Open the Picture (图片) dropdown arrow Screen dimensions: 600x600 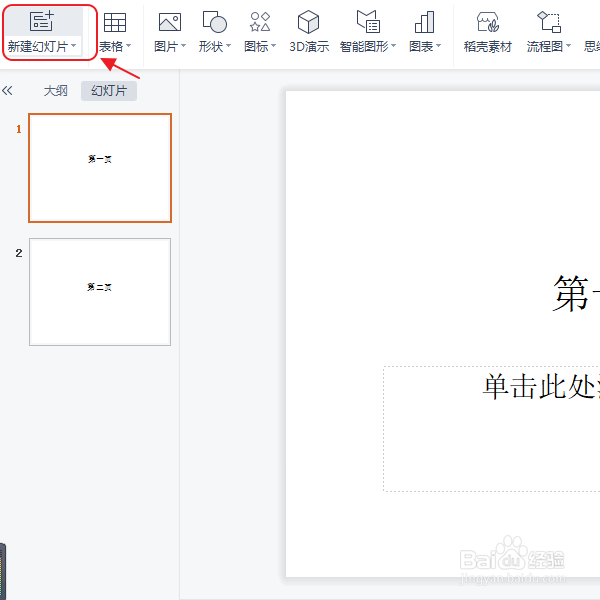[x=183, y=46]
